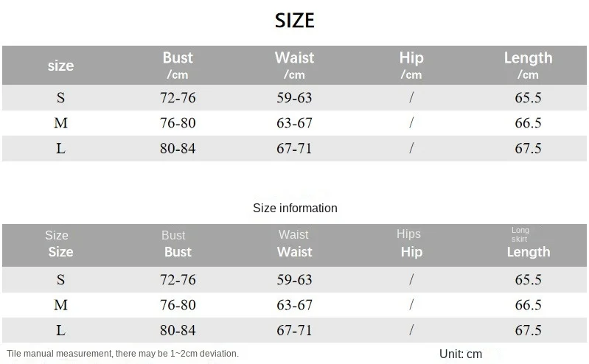This screenshot has width=589, height=364.
Task: Select the S row label in the first table
Action: [x=60, y=97]
